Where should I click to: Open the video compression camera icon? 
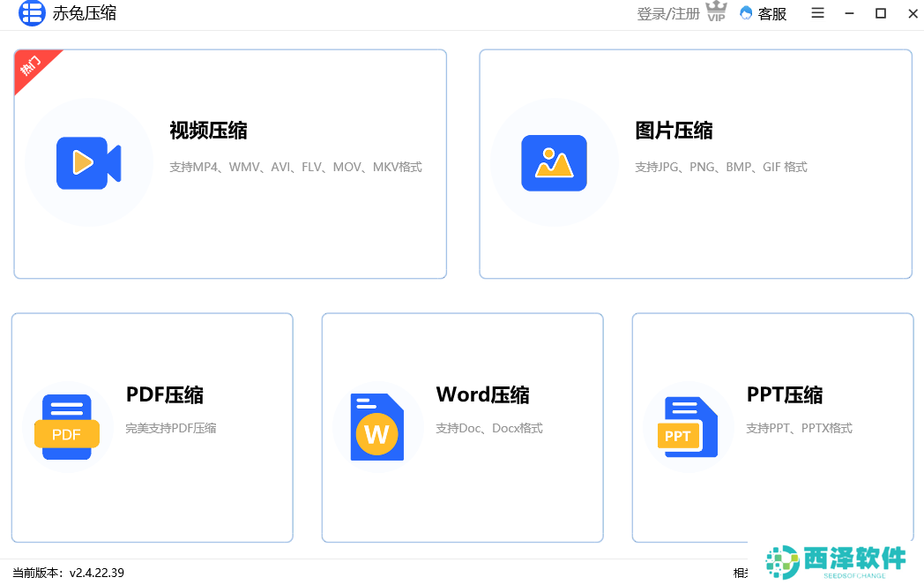point(89,163)
